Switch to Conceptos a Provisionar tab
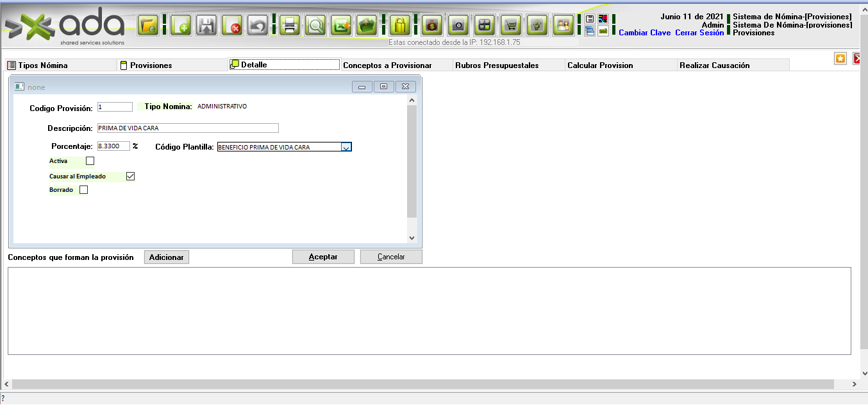The width and height of the screenshot is (868, 405). pyautogui.click(x=387, y=65)
